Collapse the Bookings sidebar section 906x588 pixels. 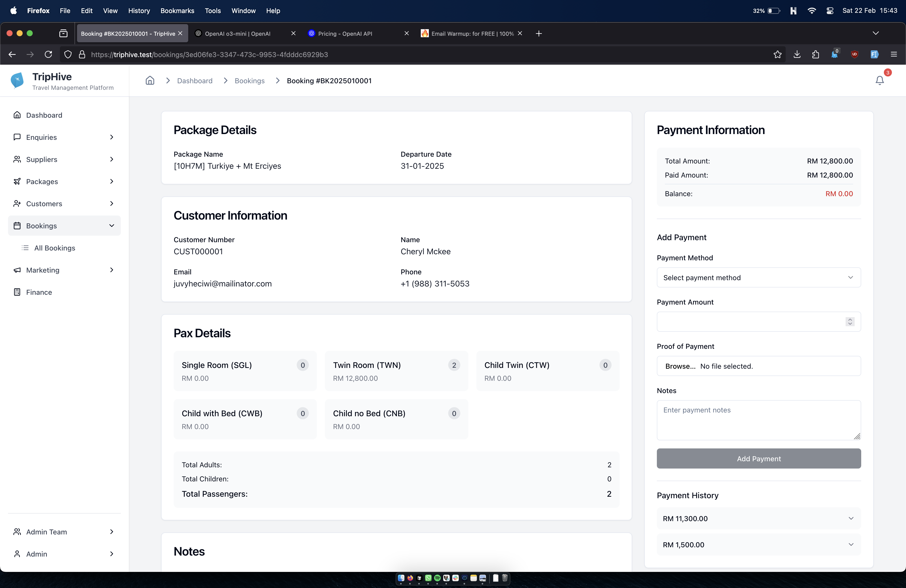pyautogui.click(x=111, y=226)
